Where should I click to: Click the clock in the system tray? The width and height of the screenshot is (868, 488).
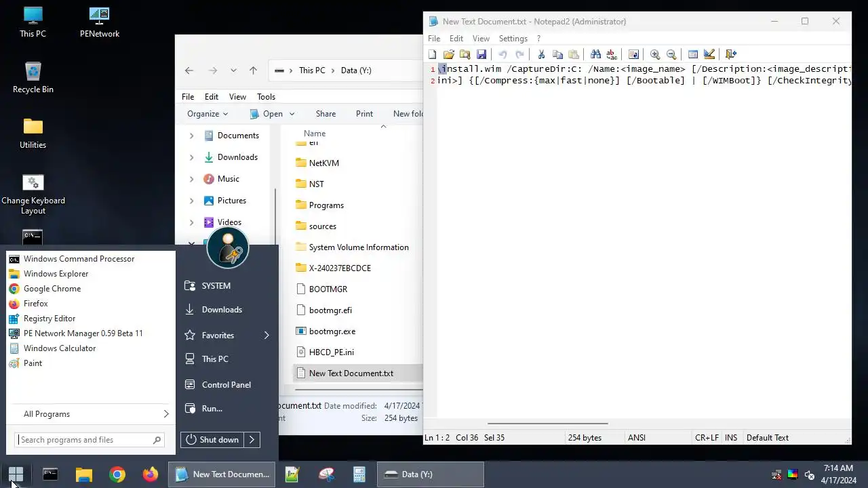(x=838, y=474)
